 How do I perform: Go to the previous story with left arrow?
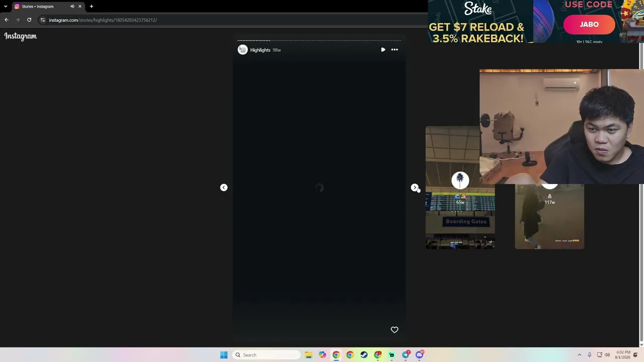[224, 188]
